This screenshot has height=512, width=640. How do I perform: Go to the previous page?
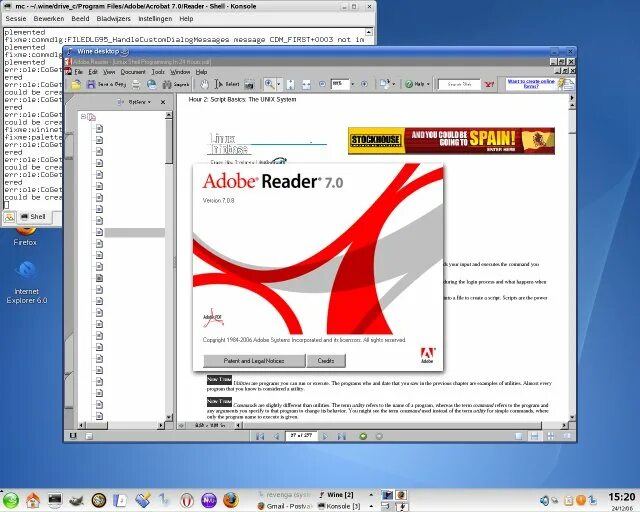click(276, 436)
